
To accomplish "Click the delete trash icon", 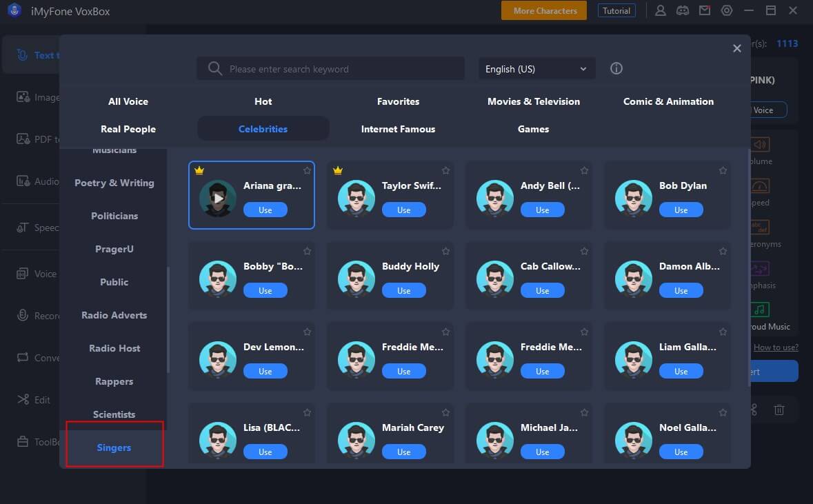I will [x=779, y=410].
